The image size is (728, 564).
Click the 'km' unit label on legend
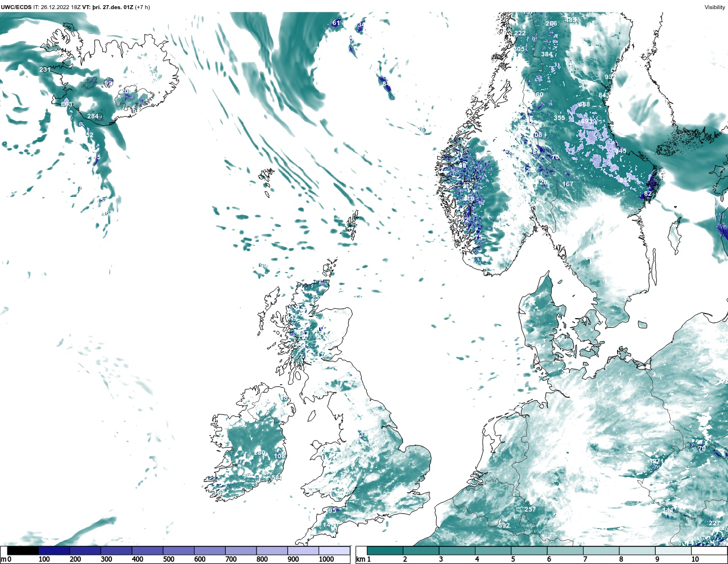(x=360, y=559)
